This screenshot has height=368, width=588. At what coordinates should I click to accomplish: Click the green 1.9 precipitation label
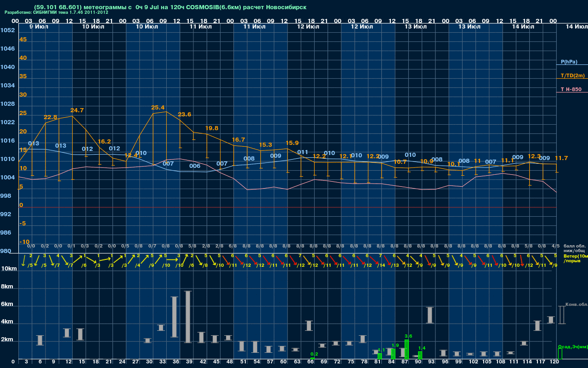[x=395, y=345]
